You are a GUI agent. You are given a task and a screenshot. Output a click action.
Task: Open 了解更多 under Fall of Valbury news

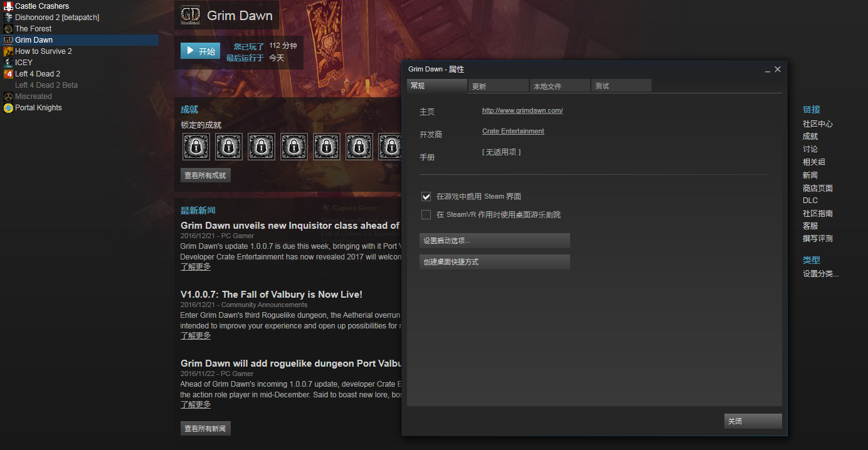click(196, 336)
